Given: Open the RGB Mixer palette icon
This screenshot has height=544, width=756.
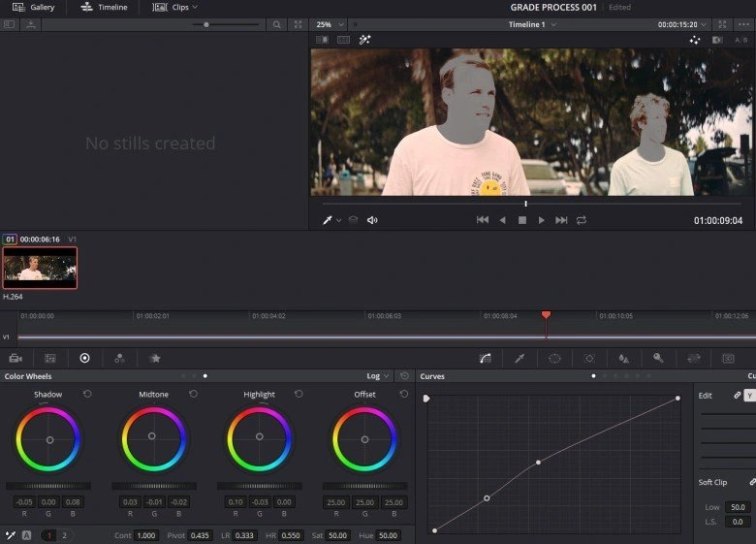Looking at the screenshot, I should point(119,359).
